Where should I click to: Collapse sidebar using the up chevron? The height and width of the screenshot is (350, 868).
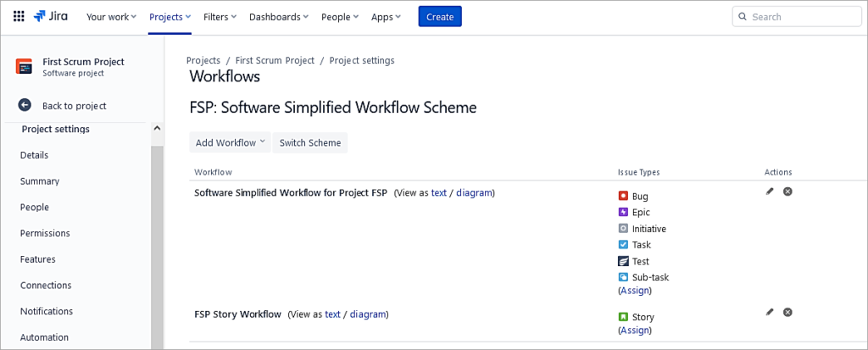click(x=157, y=129)
